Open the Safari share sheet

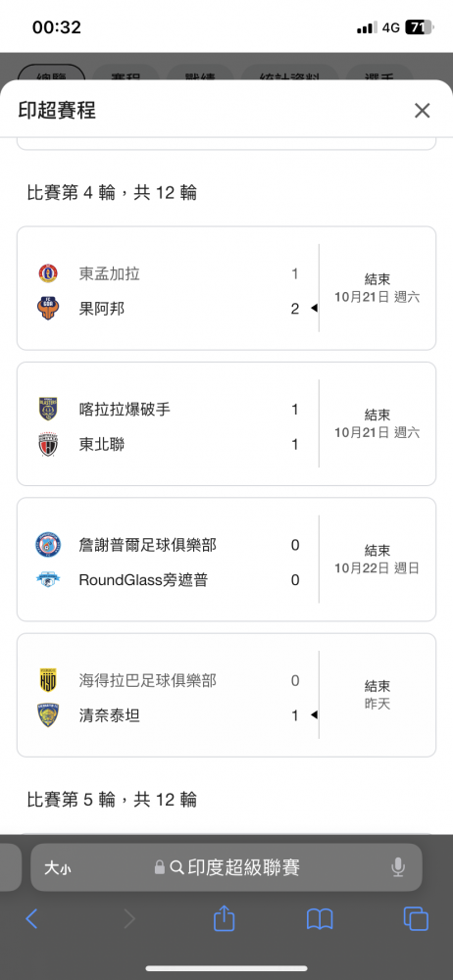coord(224,919)
